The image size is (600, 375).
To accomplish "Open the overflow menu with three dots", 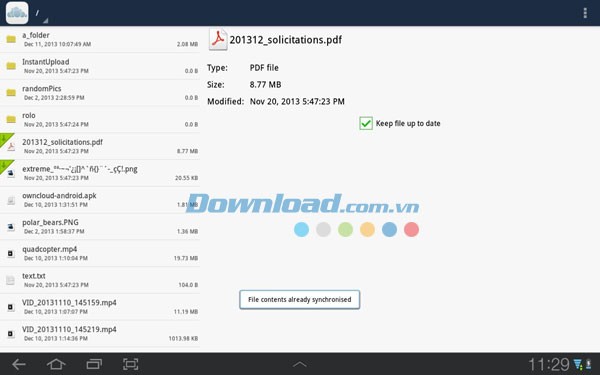I will [585, 13].
